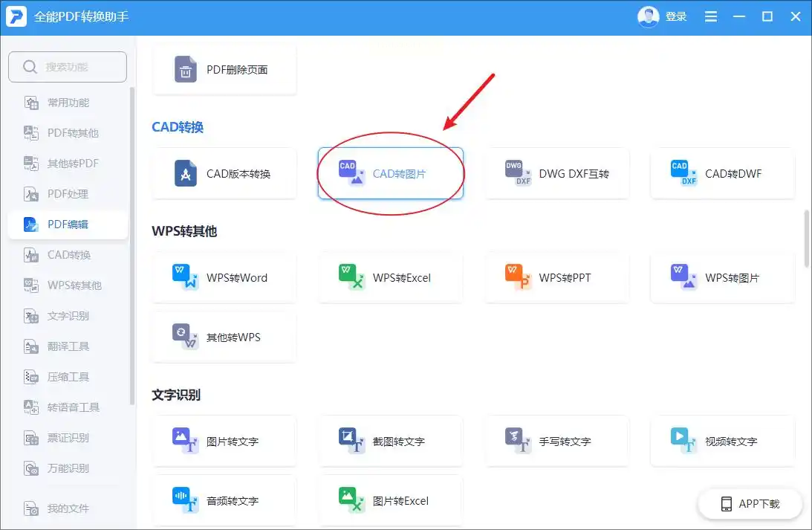The width and height of the screenshot is (812, 530).
Task: Open 我的文件 in the sidebar
Action: [68, 508]
